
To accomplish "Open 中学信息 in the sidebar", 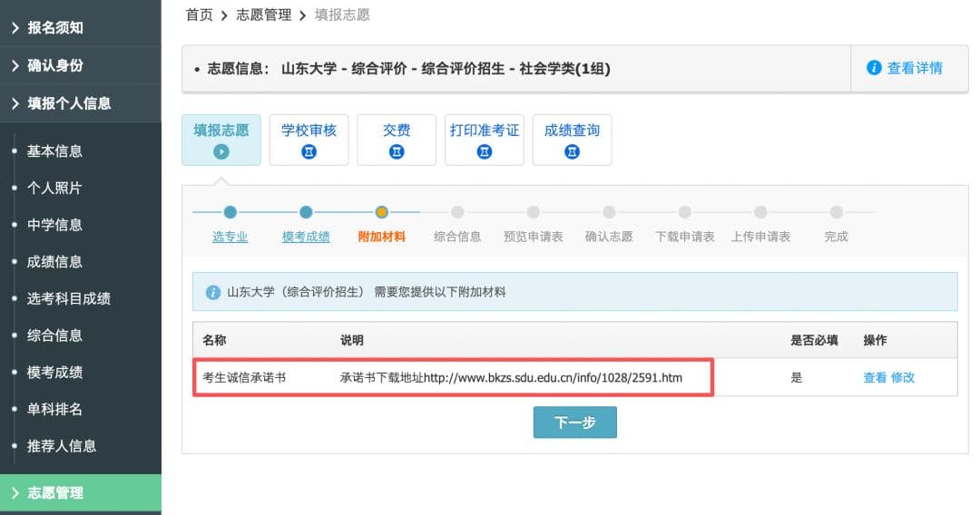I will [54, 225].
